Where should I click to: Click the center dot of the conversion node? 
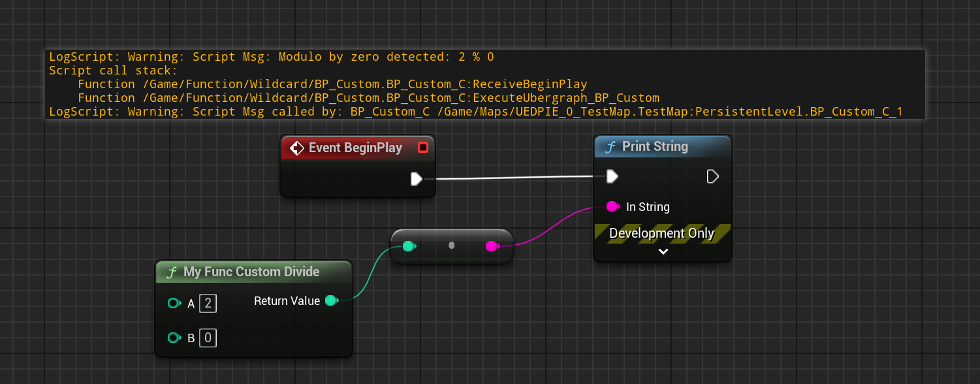pos(452,246)
